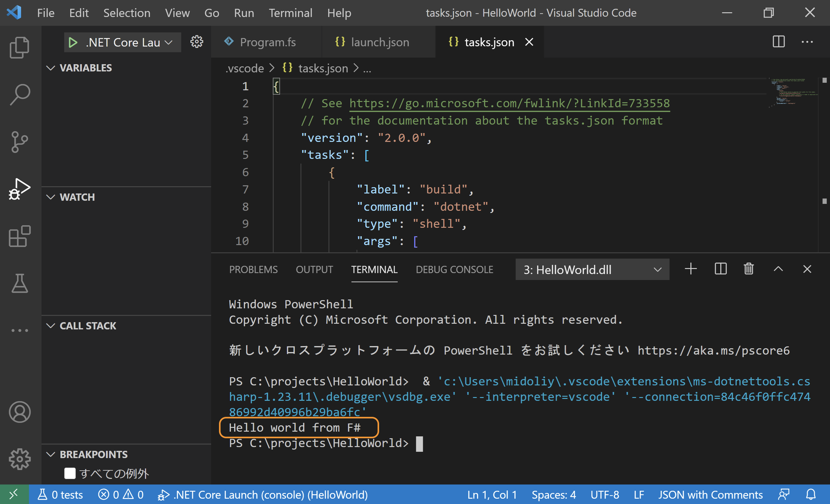This screenshot has height=504, width=830.
Task: Click JSON with Comments language mode
Action: 710,495
